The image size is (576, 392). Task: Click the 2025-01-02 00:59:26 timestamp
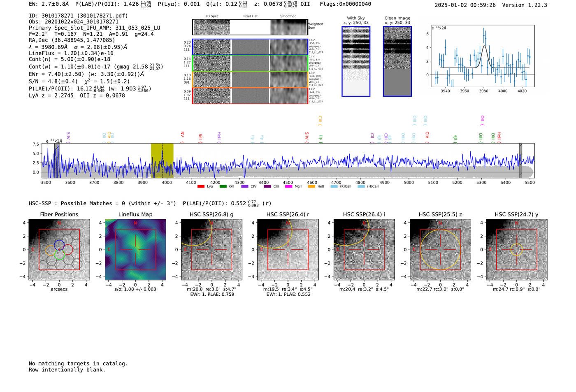click(465, 5)
